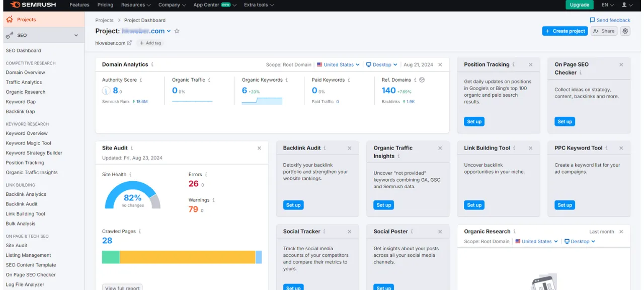
Task: Change Desktop device in Domain Analytics
Action: click(381, 64)
